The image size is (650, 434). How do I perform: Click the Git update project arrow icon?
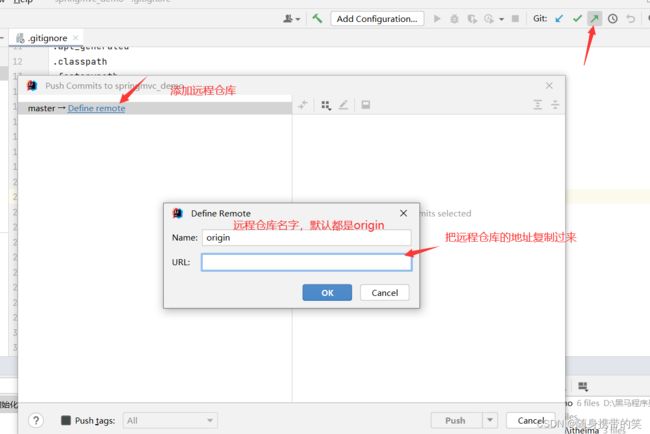coord(559,19)
